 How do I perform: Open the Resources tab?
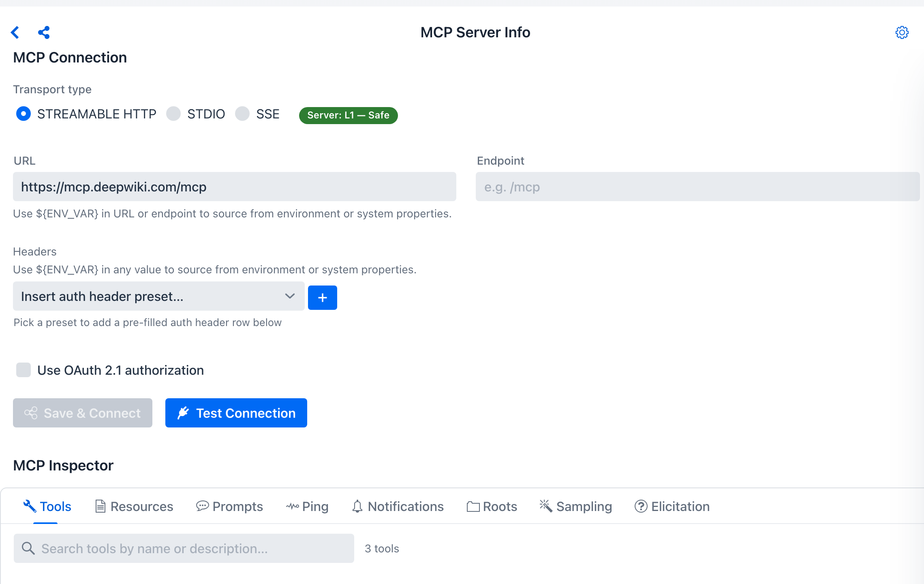click(134, 506)
